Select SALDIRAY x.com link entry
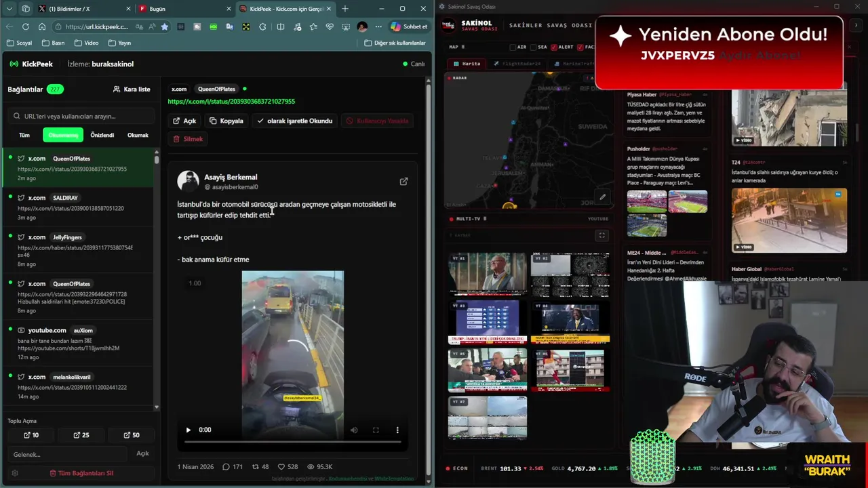Screen dimensions: 868x488 [78, 207]
